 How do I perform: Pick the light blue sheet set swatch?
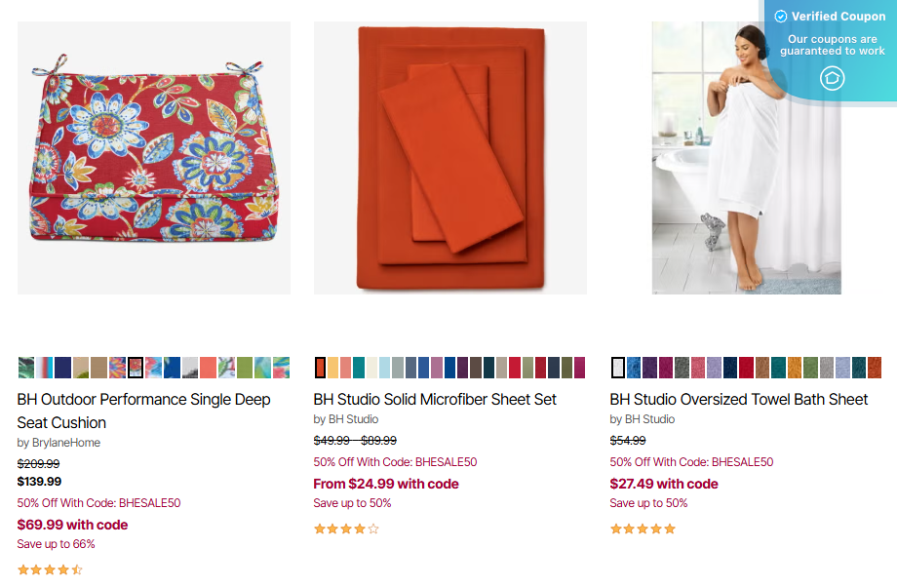385,368
